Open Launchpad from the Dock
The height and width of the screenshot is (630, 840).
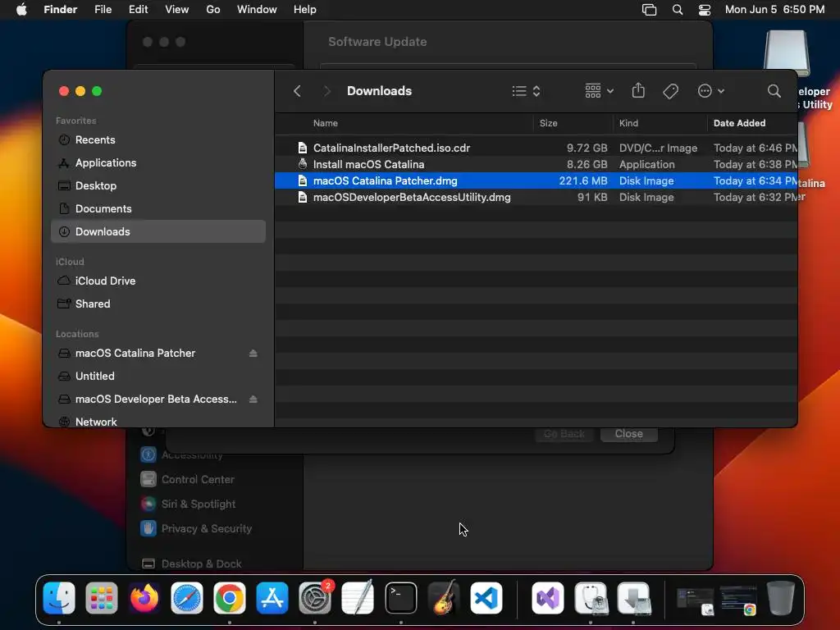pyautogui.click(x=101, y=598)
